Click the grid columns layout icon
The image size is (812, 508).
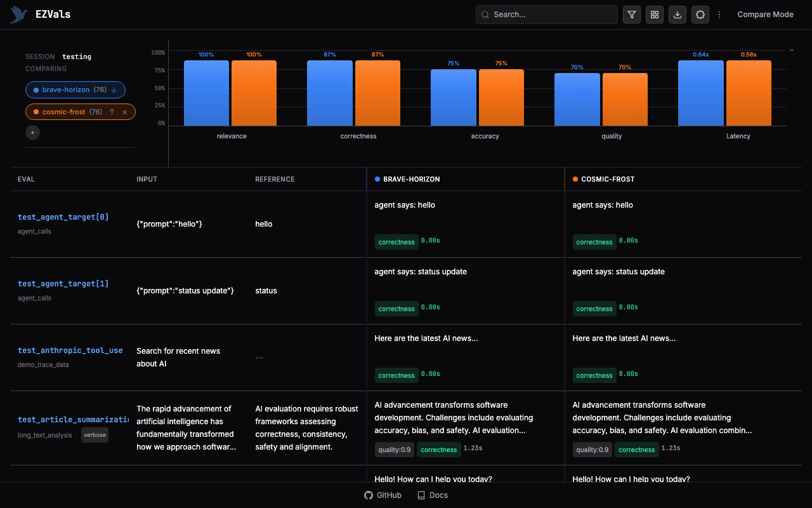pyautogui.click(x=655, y=15)
